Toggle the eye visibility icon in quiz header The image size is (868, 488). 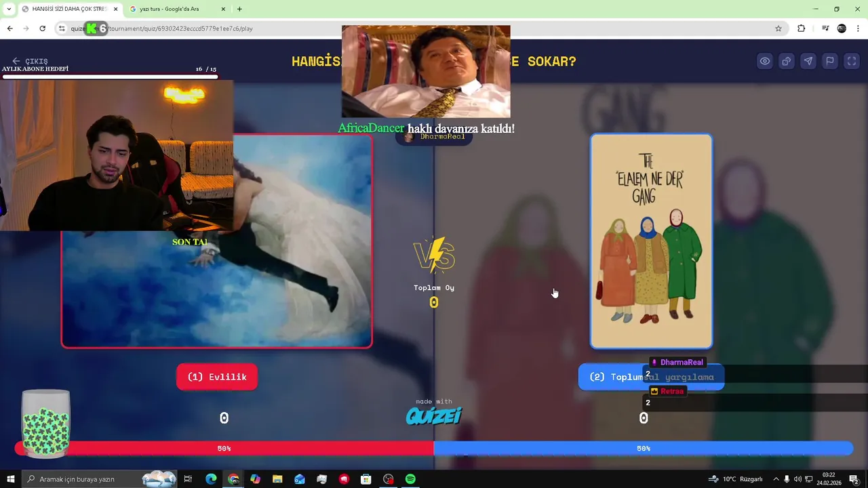pyautogui.click(x=765, y=61)
